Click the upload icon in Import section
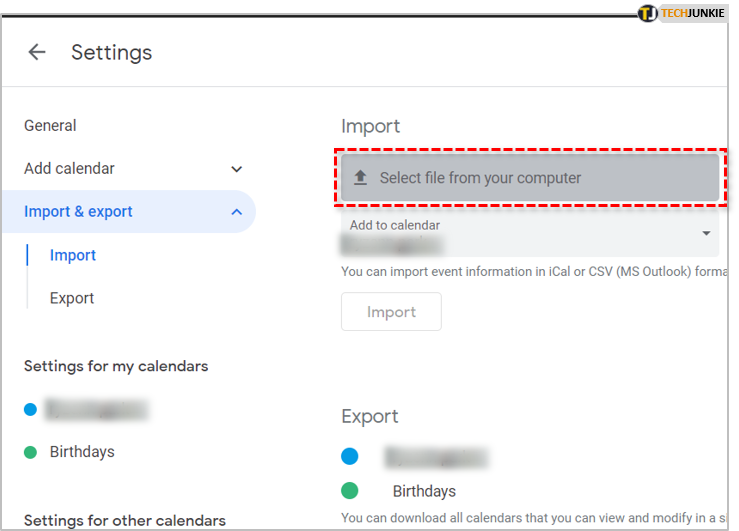The image size is (739, 531). point(361,178)
